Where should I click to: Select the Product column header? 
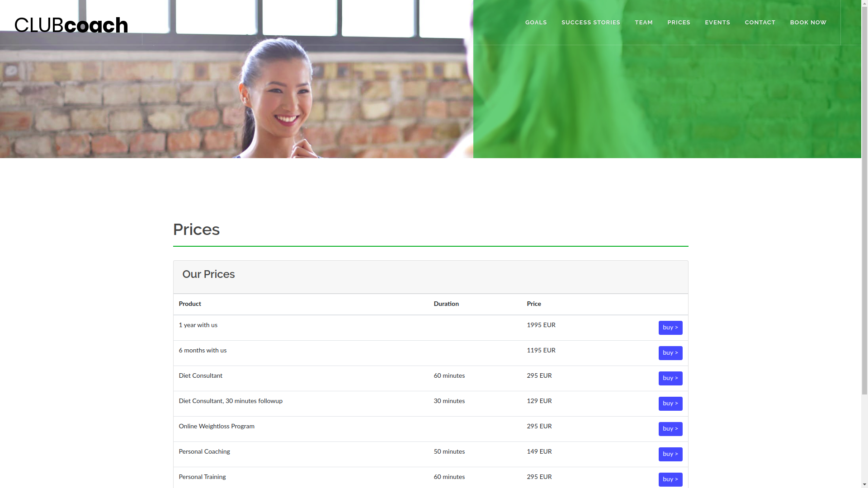(x=189, y=304)
